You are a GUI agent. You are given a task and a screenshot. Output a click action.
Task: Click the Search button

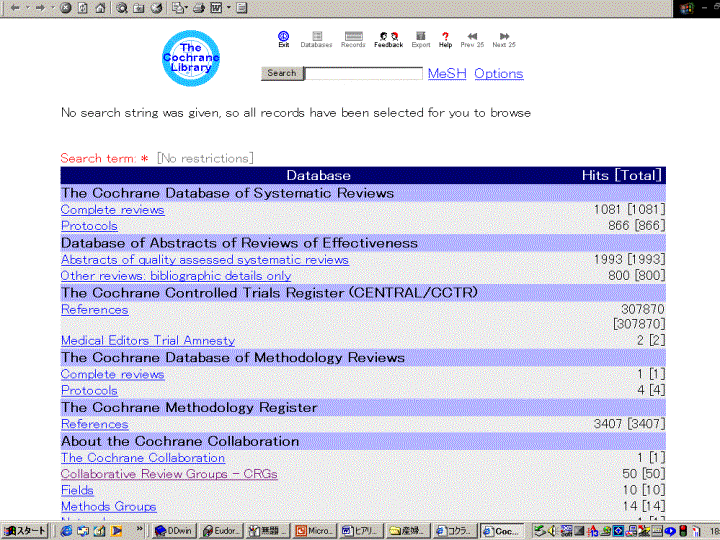tap(282, 73)
